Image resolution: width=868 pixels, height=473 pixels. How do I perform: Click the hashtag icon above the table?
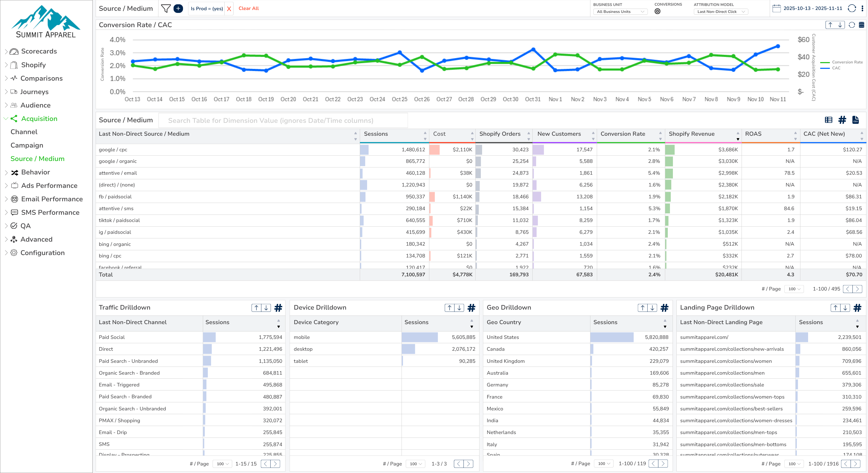pyautogui.click(x=842, y=120)
